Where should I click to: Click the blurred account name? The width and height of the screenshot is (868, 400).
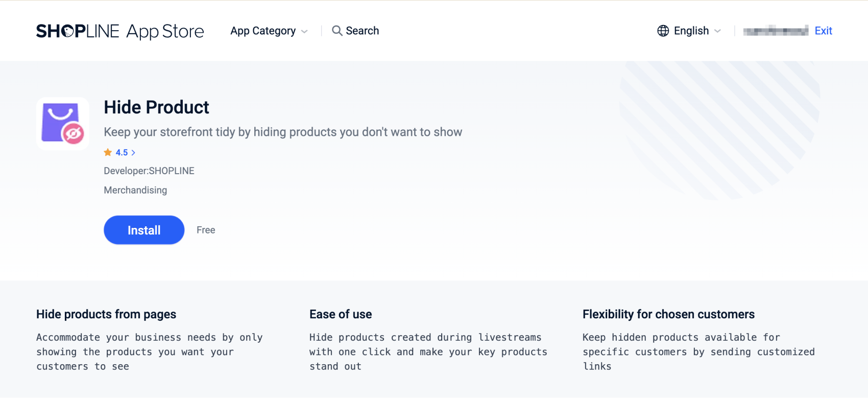(776, 31)
